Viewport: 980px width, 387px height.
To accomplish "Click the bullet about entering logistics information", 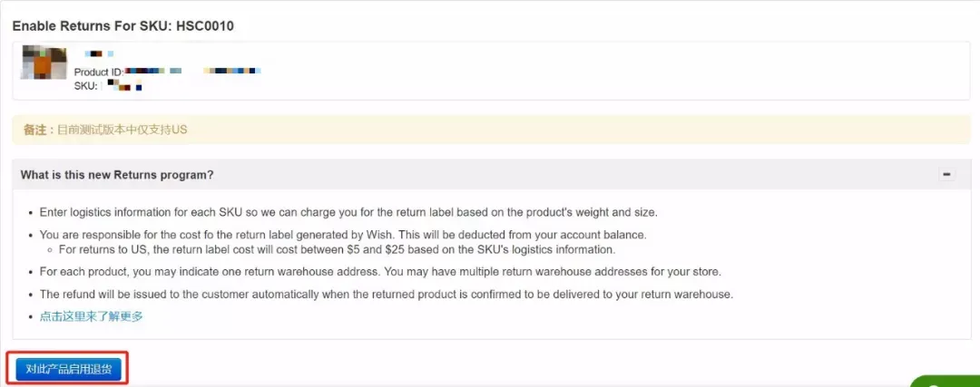I will 348,212.
